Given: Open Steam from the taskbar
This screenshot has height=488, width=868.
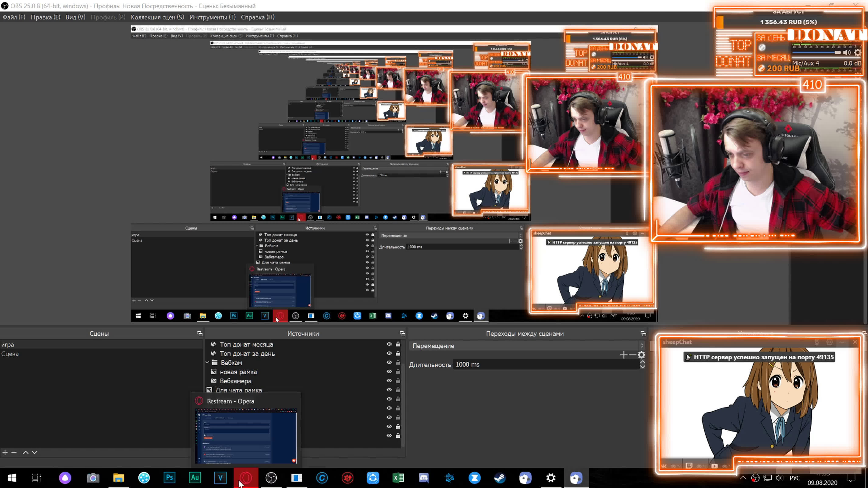Looking at the screenshot, I should pos(500,478).
